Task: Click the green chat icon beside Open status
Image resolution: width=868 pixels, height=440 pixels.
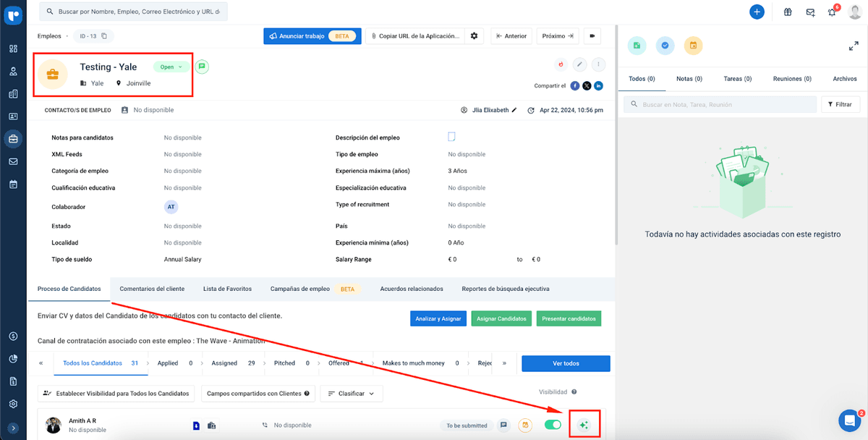Action: click(202, 67)
